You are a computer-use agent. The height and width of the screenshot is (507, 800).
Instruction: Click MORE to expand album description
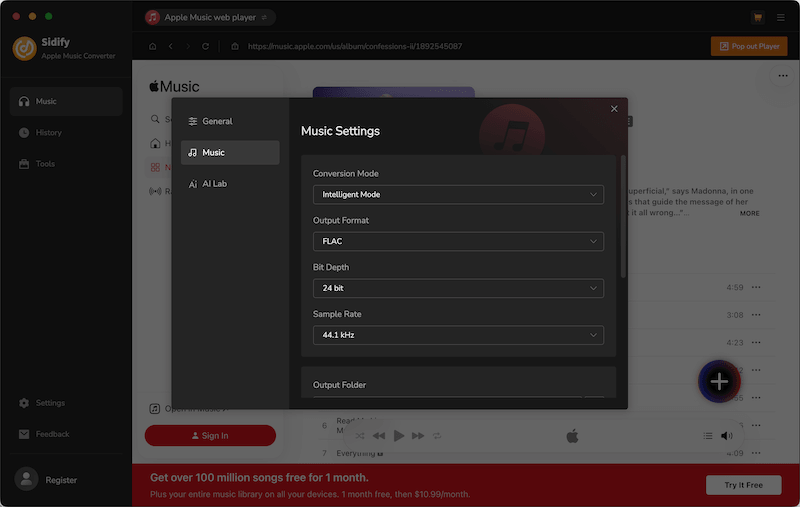click(749, 214)
